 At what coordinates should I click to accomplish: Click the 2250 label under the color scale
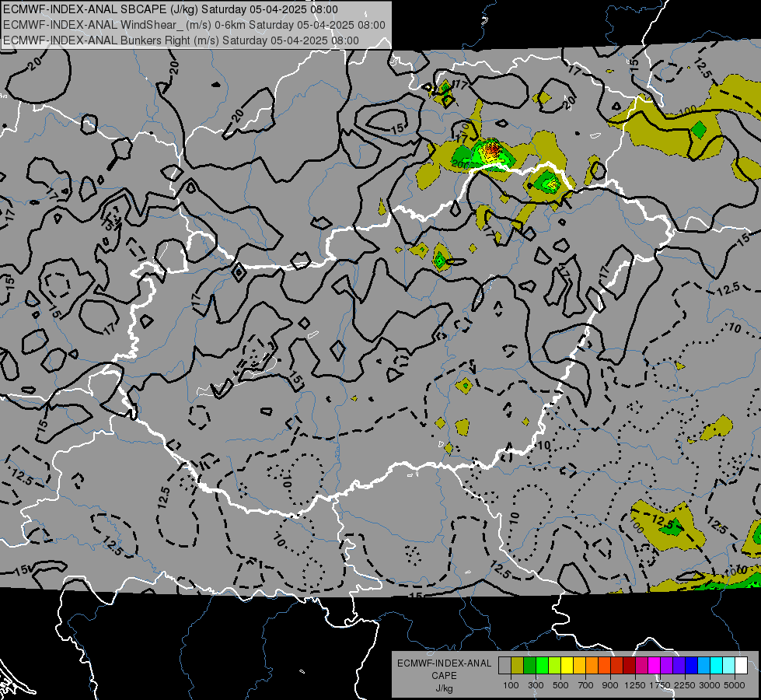click(686, 685)
